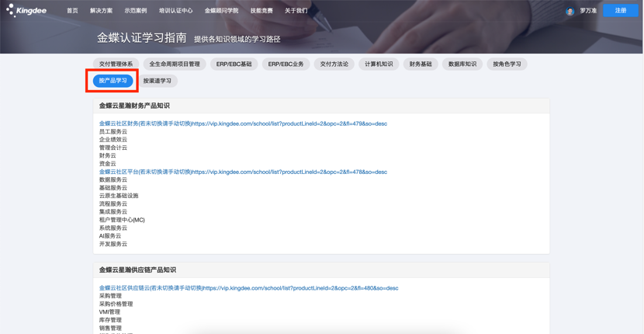Select the 按渠道学习 category tab
Image resolution: width=644 pixels, height=334 pixels.
158,81
